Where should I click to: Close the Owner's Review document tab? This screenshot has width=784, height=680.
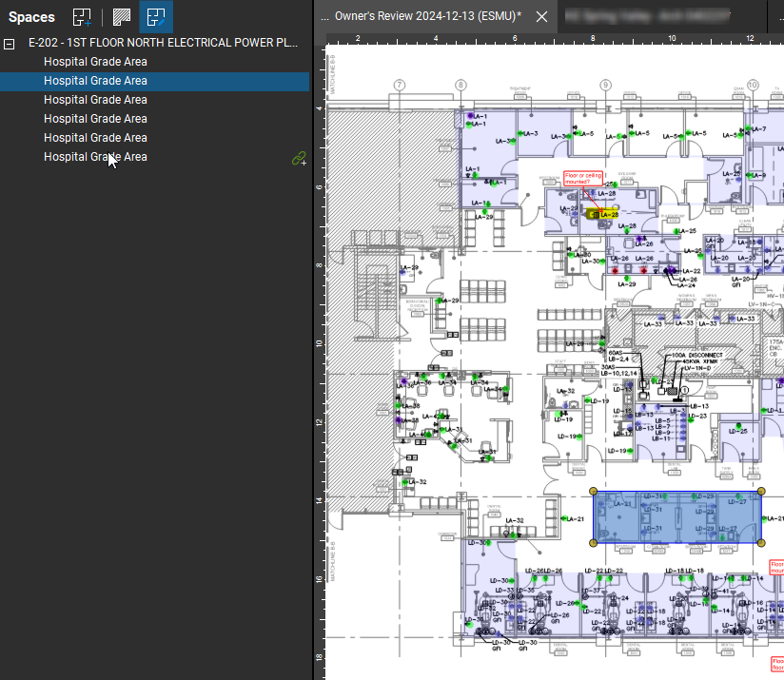(541, 17)
